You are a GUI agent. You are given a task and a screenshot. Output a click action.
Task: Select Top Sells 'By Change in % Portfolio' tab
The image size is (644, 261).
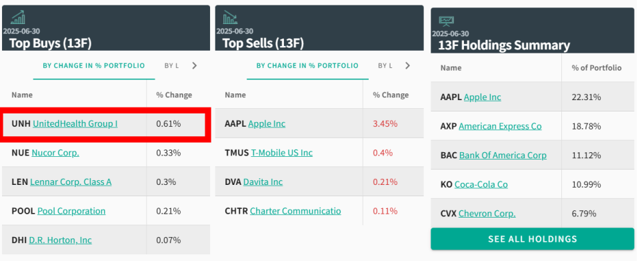pyautogui.click(x=307, y=66)
